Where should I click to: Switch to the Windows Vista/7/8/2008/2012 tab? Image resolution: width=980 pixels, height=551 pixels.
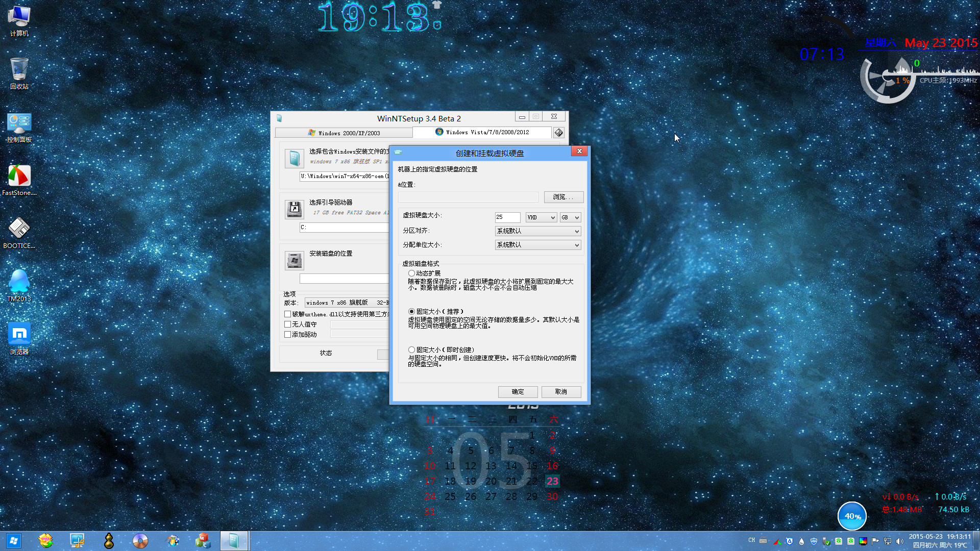coord(482,132)
